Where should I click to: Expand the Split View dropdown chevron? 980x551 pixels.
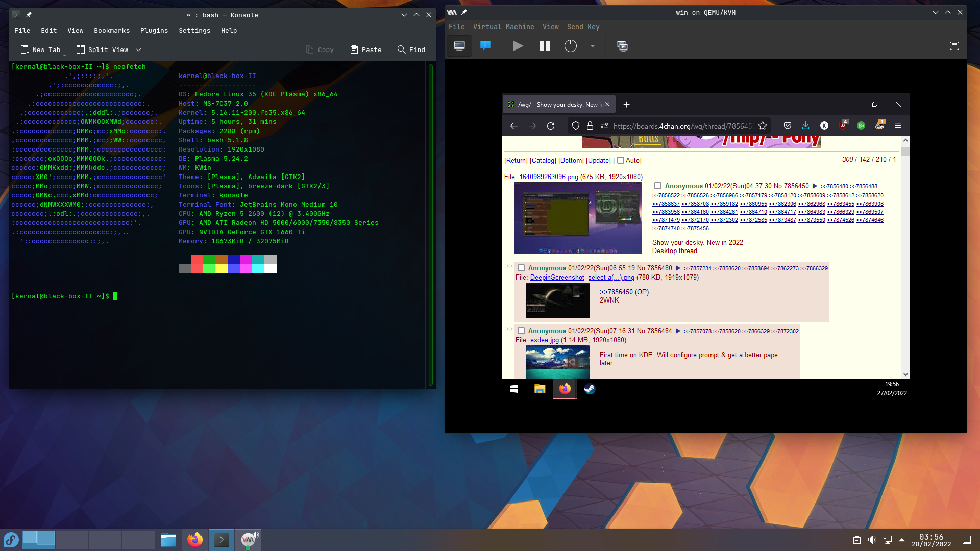pyautogui.click(x=138, y=50)
